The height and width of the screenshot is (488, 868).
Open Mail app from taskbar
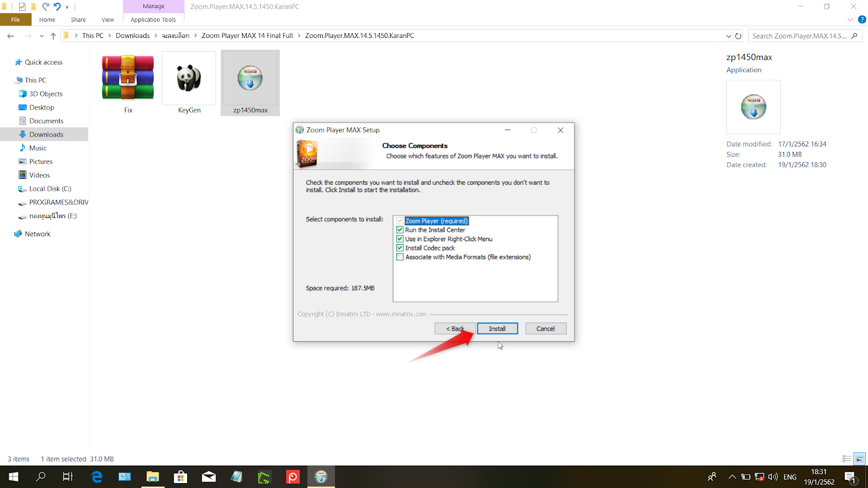pyautogui.click(x=209, y=477)
